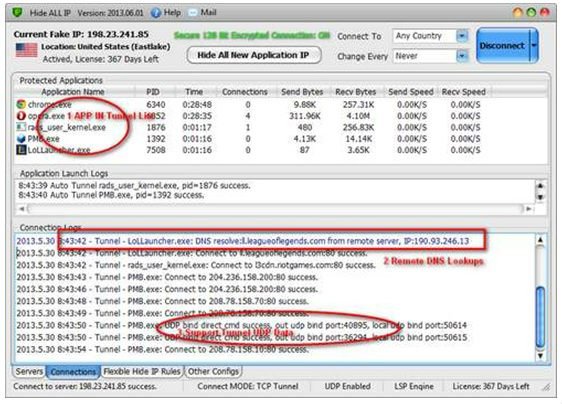
Task: Sort by Recv Speed column header
Action: (464, 92)
